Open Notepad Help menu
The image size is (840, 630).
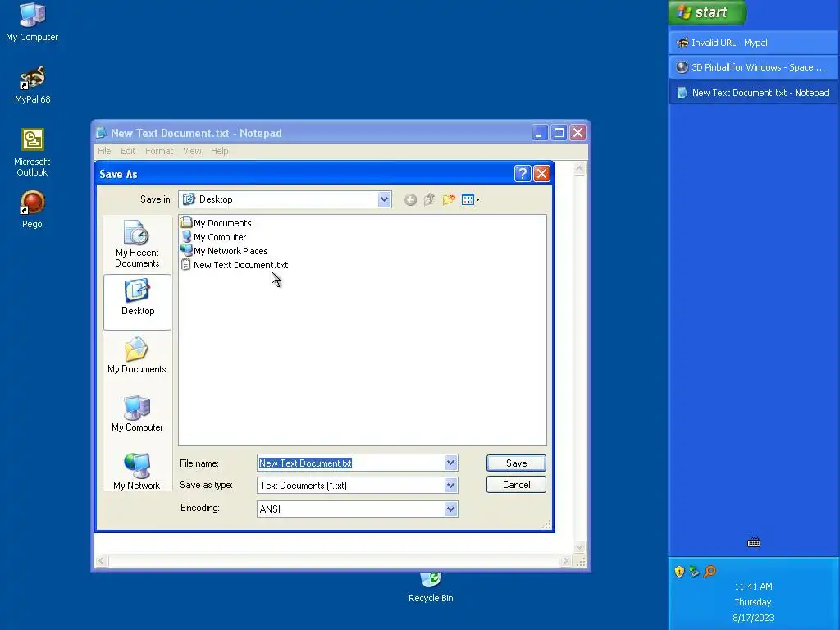pyautogui.click(x=220, y=151)
